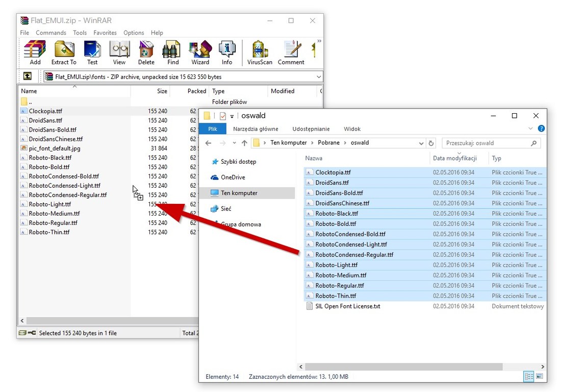This screenshot has height=392, width=561.
Task: Expand the address bar history dropdown
Action: (x=421, y=143)
